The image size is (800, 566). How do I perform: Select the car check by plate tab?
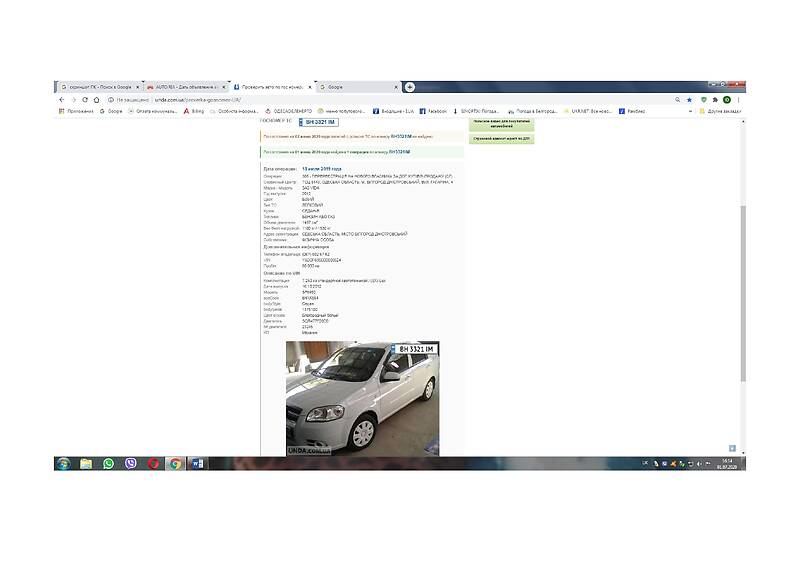point(272,87)
